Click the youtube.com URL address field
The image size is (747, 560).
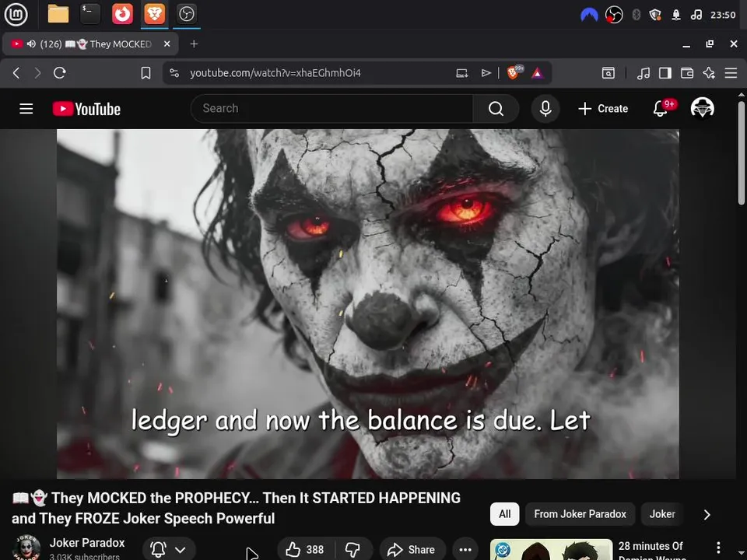[275, 73]
